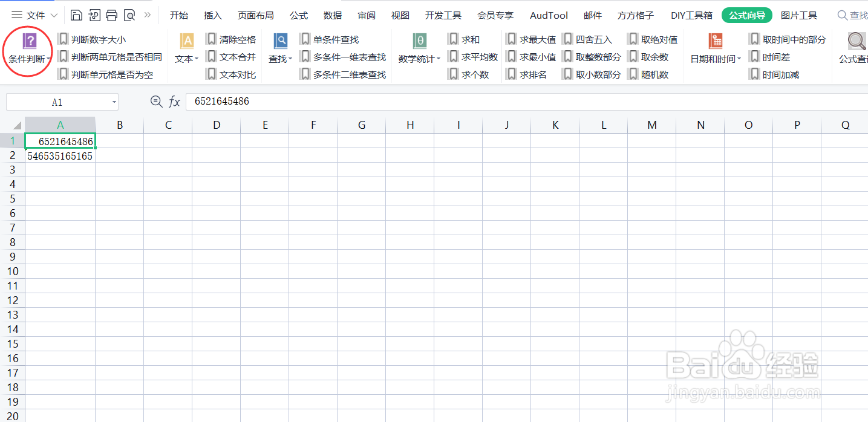
Task: Click 单条件查找 lookup wizard
Action: pyautogui.click(x=330, y=39)
